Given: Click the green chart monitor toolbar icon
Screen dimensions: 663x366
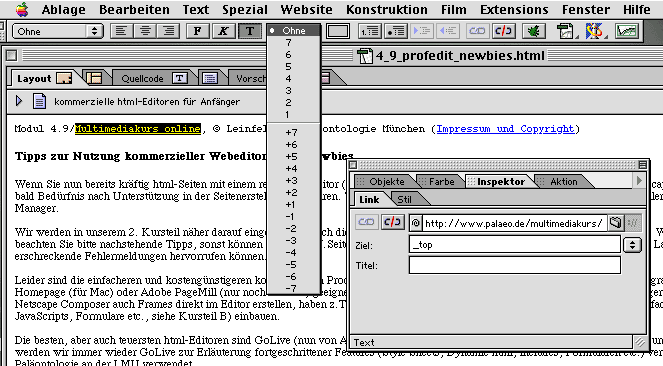Looking at the screenshot, I should (x=626, y=31).
